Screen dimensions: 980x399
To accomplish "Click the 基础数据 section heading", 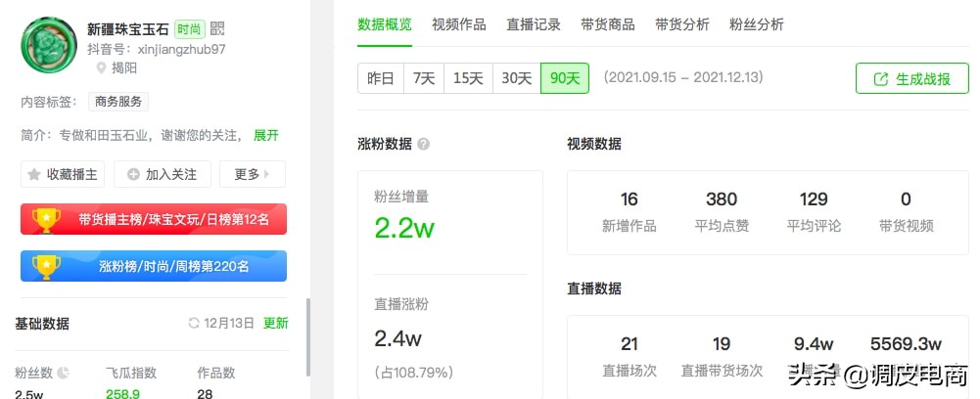I will click(42, 324).
